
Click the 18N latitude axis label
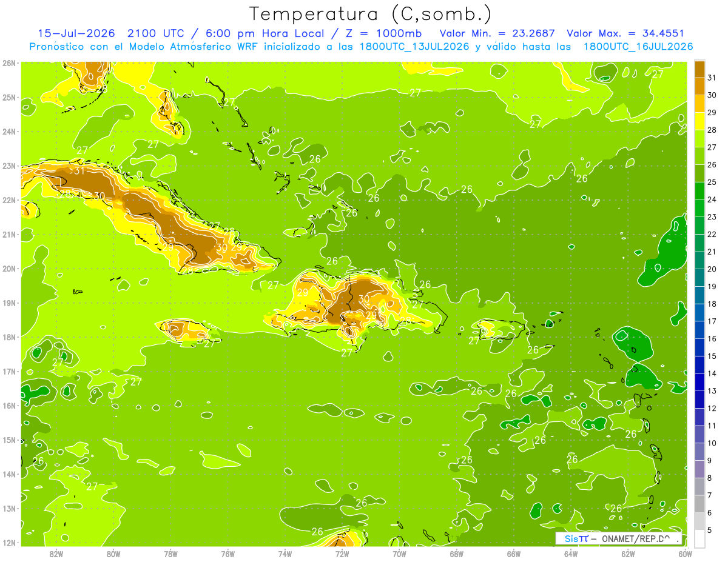9,337
